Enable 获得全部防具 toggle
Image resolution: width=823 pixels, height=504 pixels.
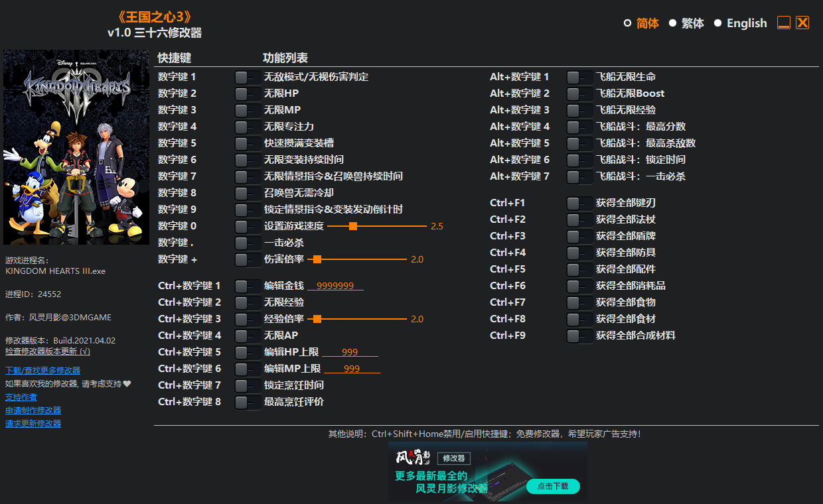click(579, 253)
